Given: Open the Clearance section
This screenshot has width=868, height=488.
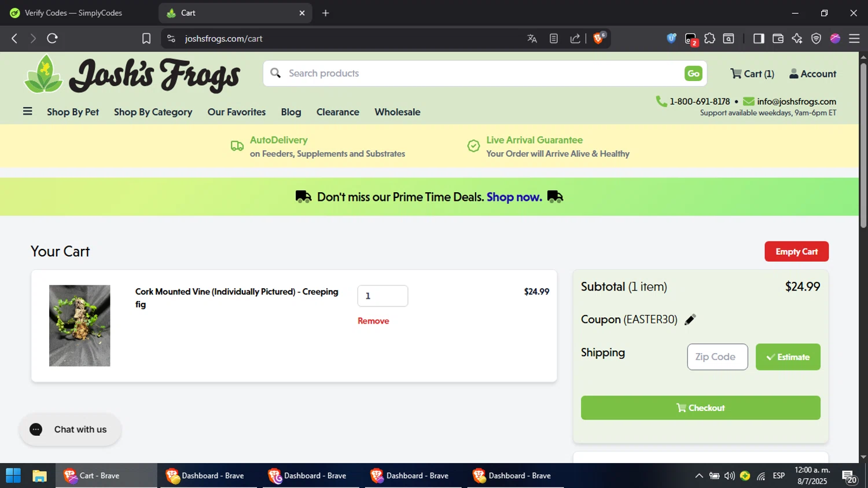Looking at the screenshot, I should pos(338,112).
